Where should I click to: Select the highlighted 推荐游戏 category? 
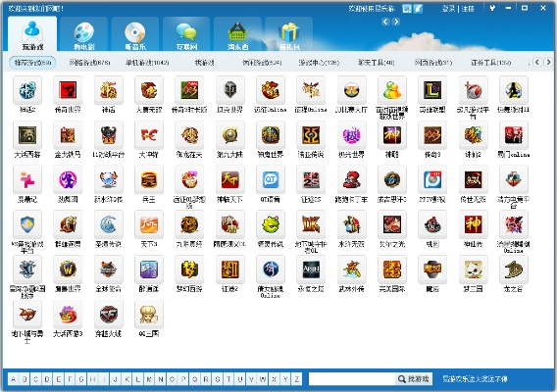click(32, 63)
